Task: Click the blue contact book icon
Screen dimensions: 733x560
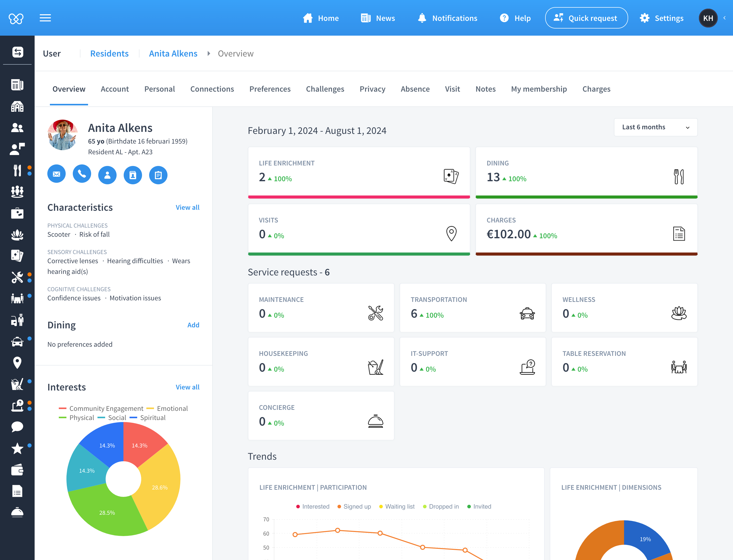Action: coord(133,175)
